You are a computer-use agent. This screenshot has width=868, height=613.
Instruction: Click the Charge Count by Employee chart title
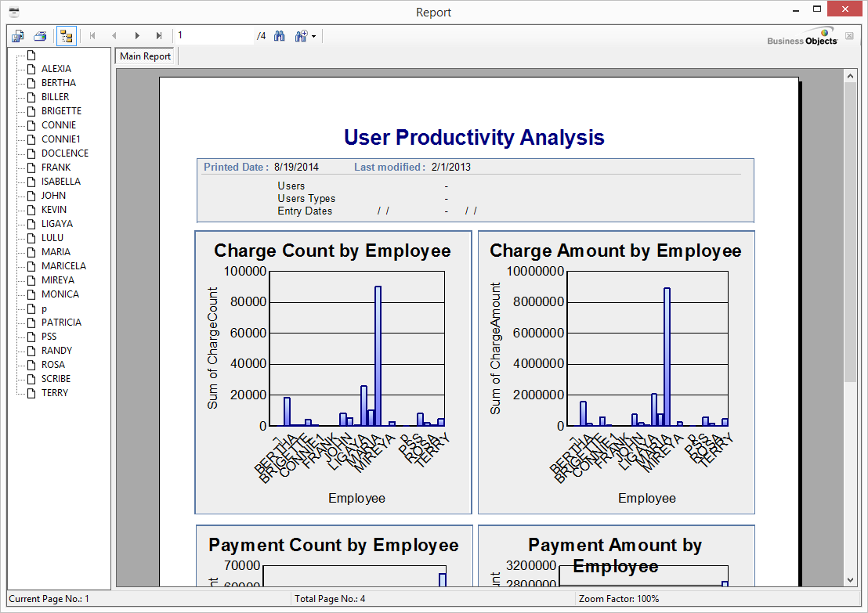(332, 251)
